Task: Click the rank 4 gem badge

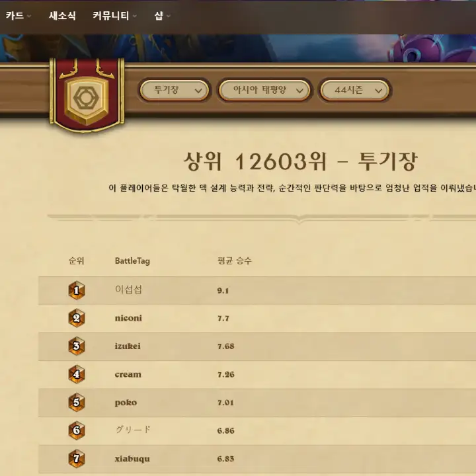Action: [x=77, y=374]
